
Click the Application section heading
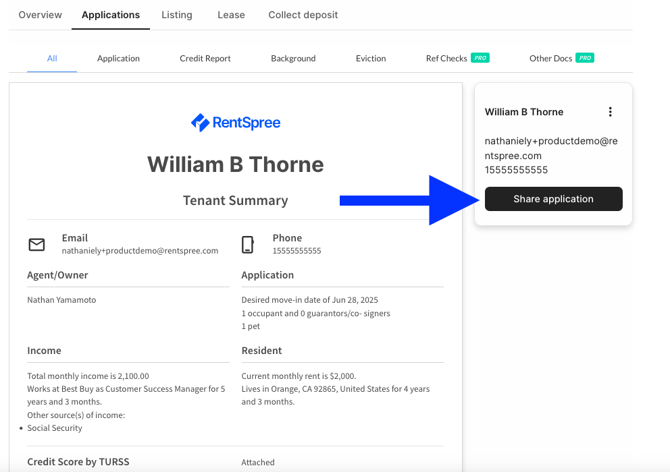click(x=267, y=275)
